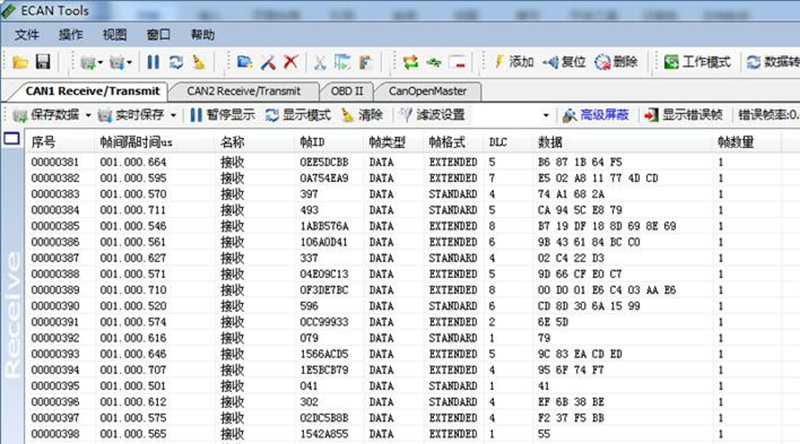Click the 工作模式 work mode button
Viewport: 800px width, 444px height.
[x=698, y=62]
